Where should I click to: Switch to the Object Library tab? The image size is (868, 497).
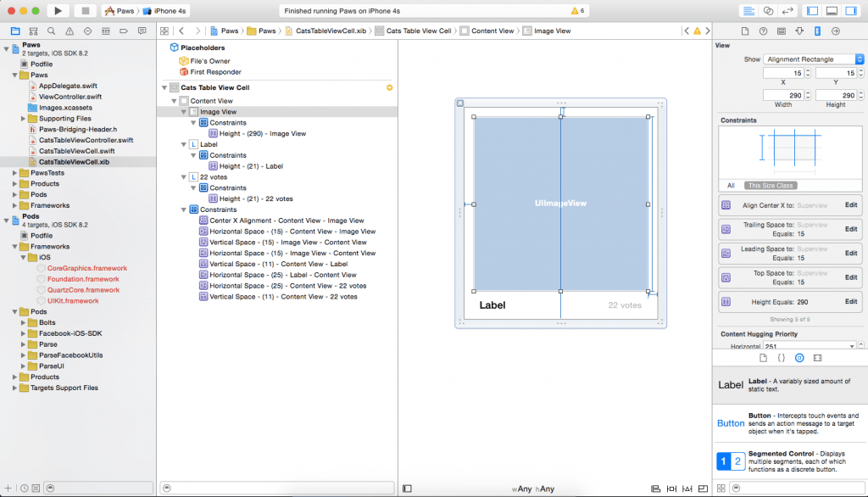pos(798,358)
